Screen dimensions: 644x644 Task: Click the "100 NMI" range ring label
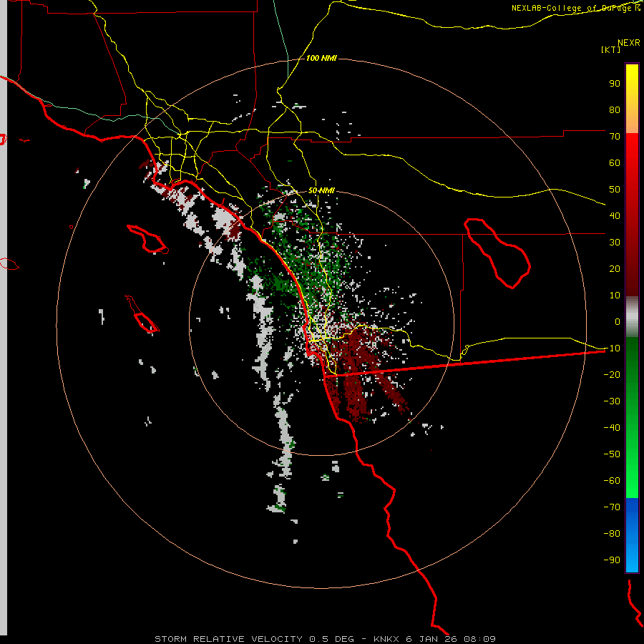(321, 59)
